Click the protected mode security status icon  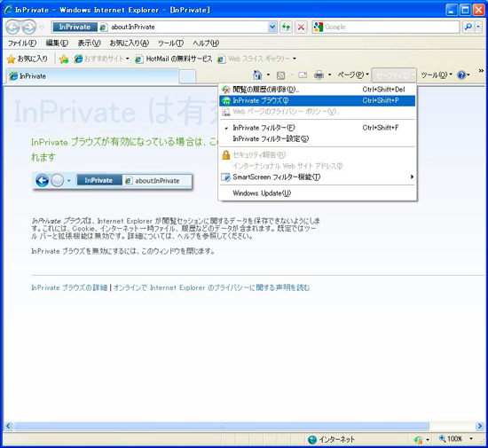[x=418, y=440]
